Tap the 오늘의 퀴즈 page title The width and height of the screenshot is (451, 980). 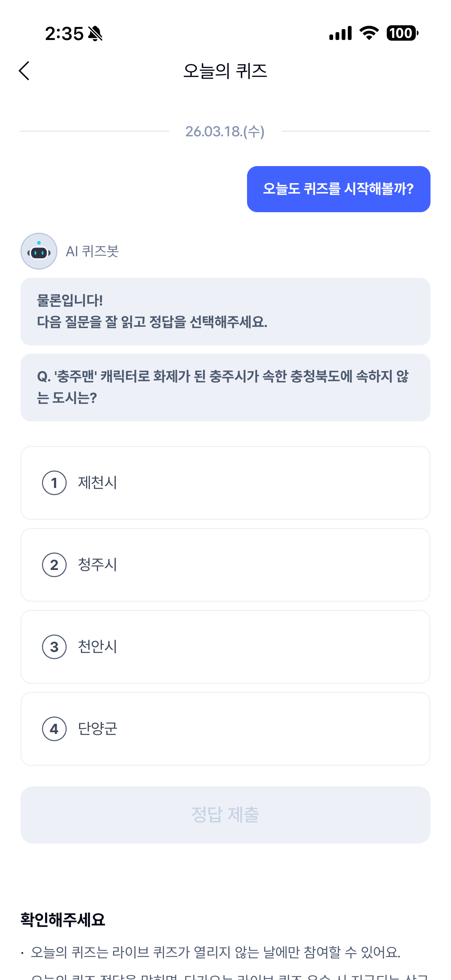[x=225, y=71]
